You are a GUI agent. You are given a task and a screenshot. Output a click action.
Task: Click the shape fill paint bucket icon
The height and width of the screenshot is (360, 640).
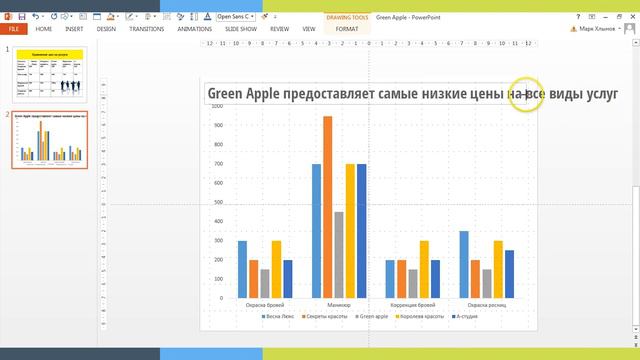[x=110, y=17]
